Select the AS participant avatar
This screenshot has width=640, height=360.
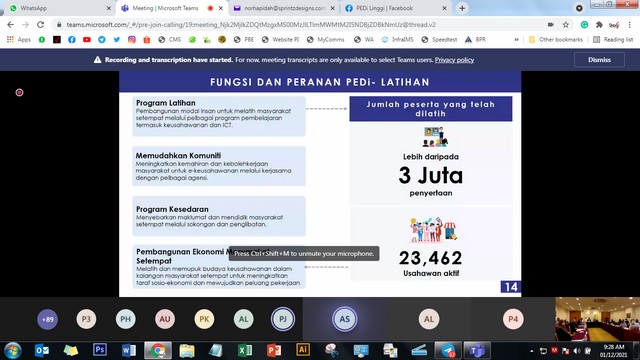coord(344,319)
